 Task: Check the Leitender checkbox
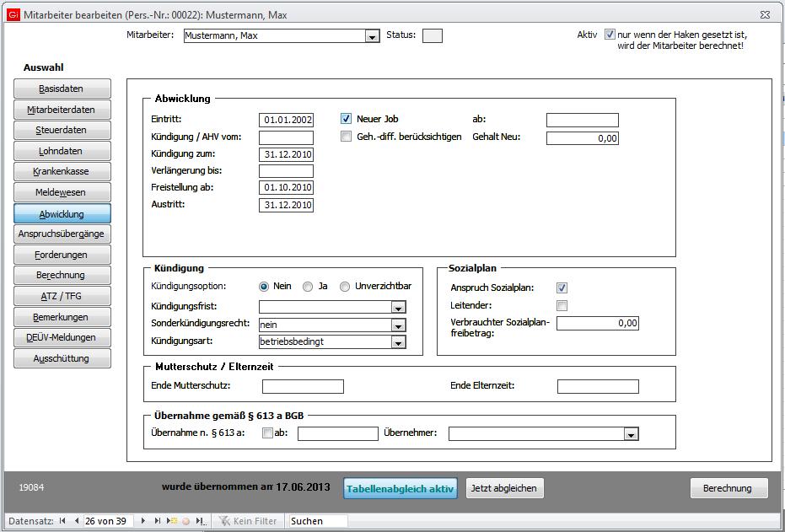(562, 305)
